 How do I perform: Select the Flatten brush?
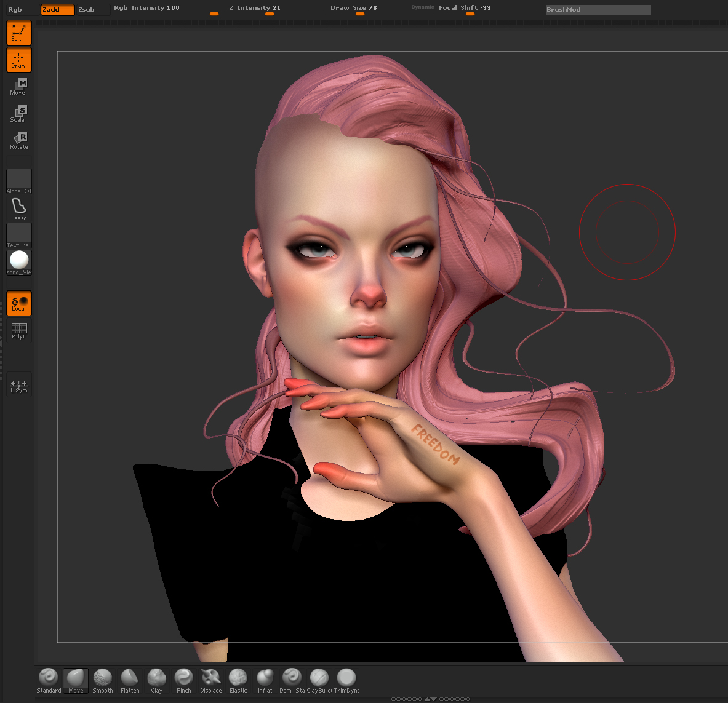pyautogui.click(x=130, y=681)
